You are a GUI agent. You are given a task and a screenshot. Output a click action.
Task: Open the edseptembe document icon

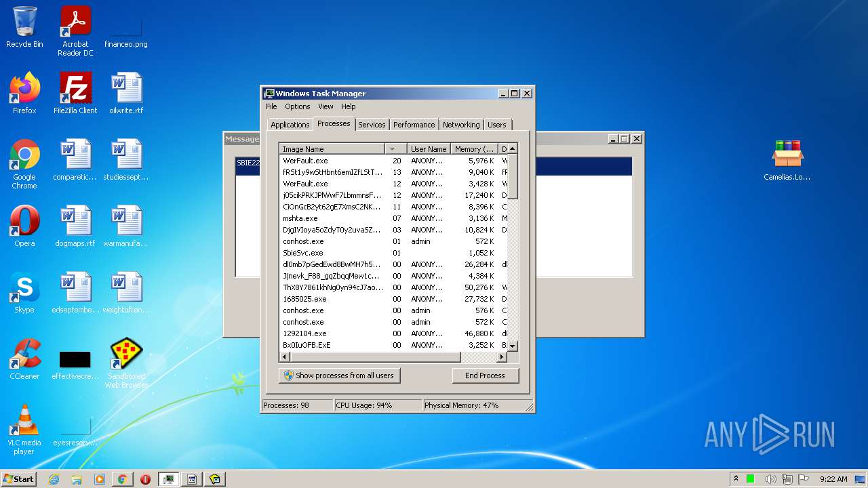coord(75,293)
